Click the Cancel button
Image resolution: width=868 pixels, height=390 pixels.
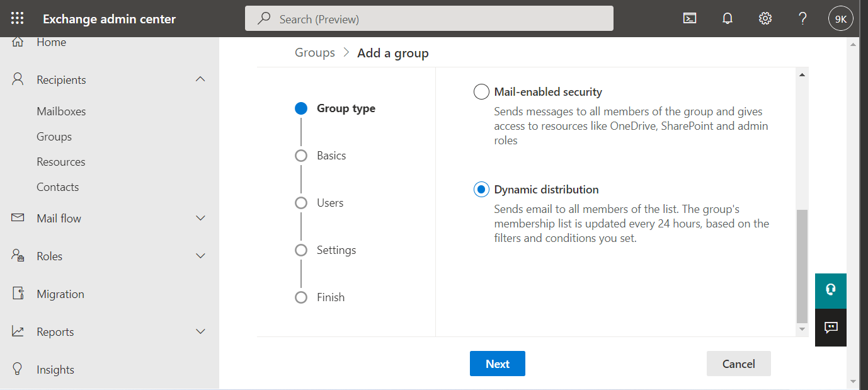[738, 364]
